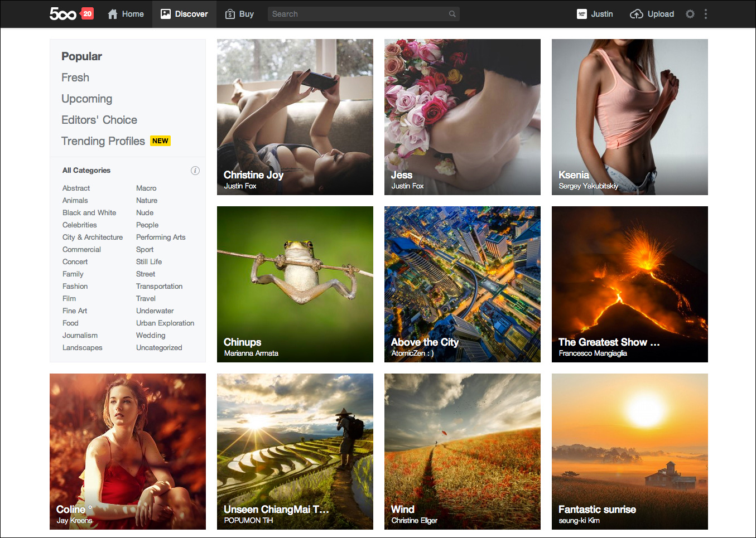This screenshot has height=538, width=756.
Task: Open the Chinups frog photo
Action: coord(295,284)
